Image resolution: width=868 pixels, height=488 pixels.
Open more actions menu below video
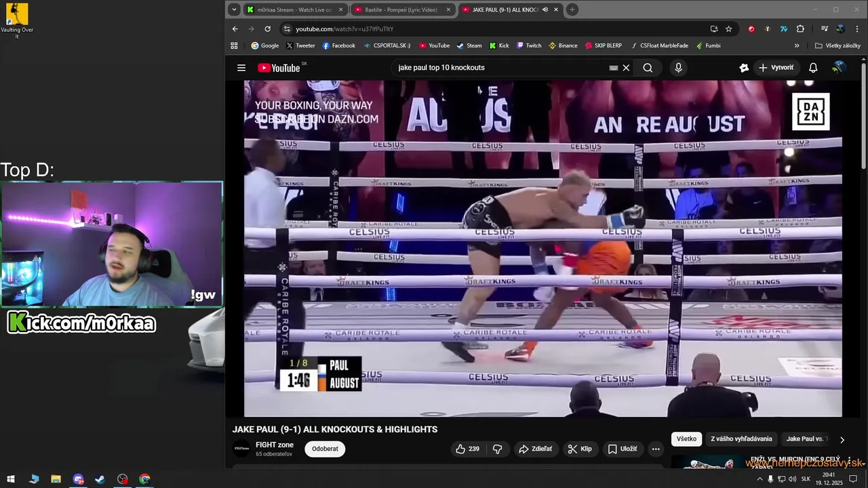[656, 449]
